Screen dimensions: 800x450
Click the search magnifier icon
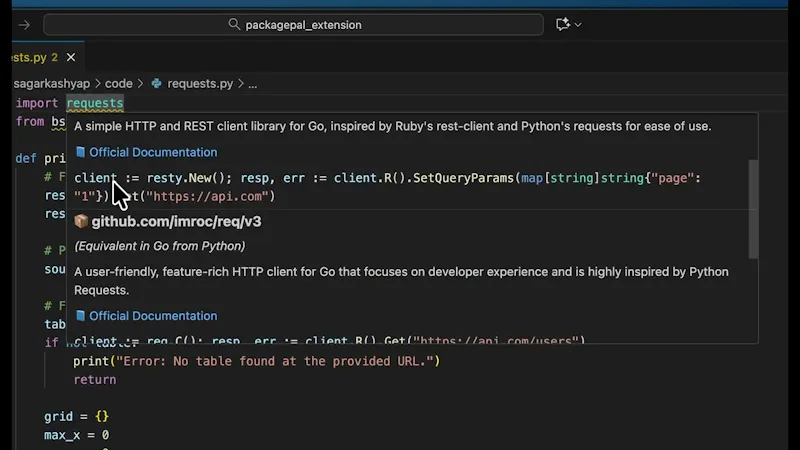tap(234, 24)
